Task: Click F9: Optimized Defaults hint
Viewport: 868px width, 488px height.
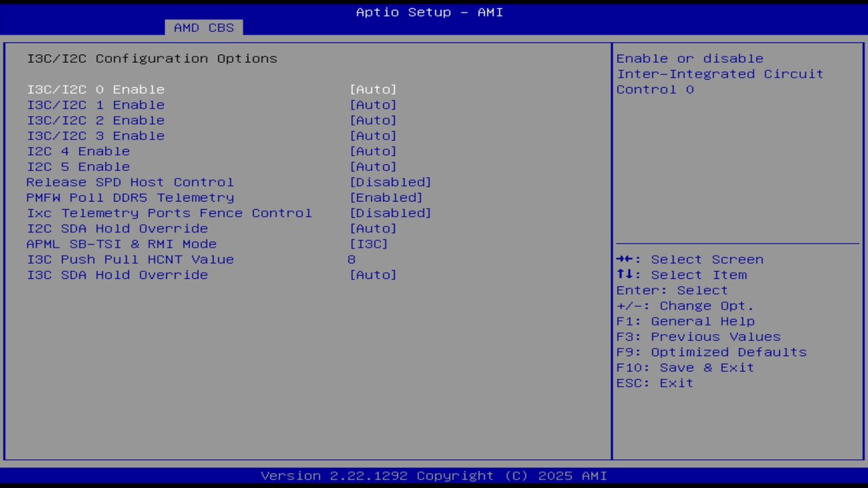Action: click(x=711, y=352)
